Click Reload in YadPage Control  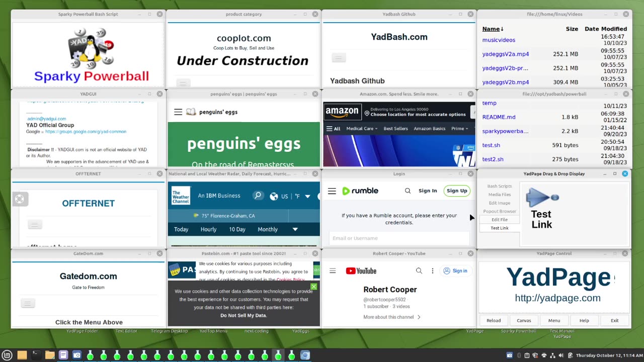tap(494, 321)
